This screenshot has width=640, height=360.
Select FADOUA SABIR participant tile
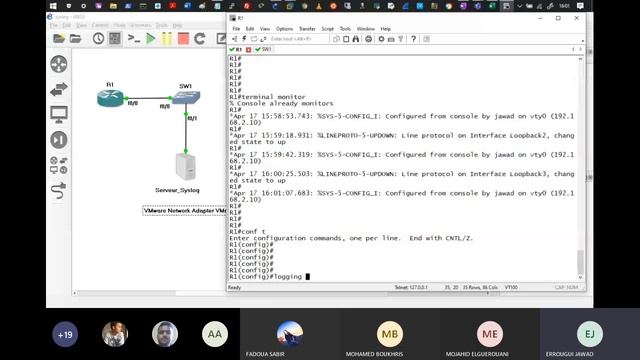click(x=290, y=334)
